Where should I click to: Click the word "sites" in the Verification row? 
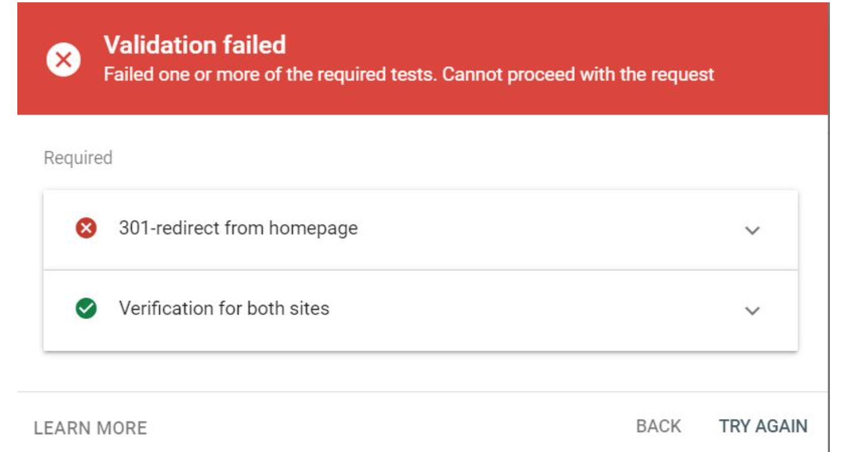coord(310,308)
